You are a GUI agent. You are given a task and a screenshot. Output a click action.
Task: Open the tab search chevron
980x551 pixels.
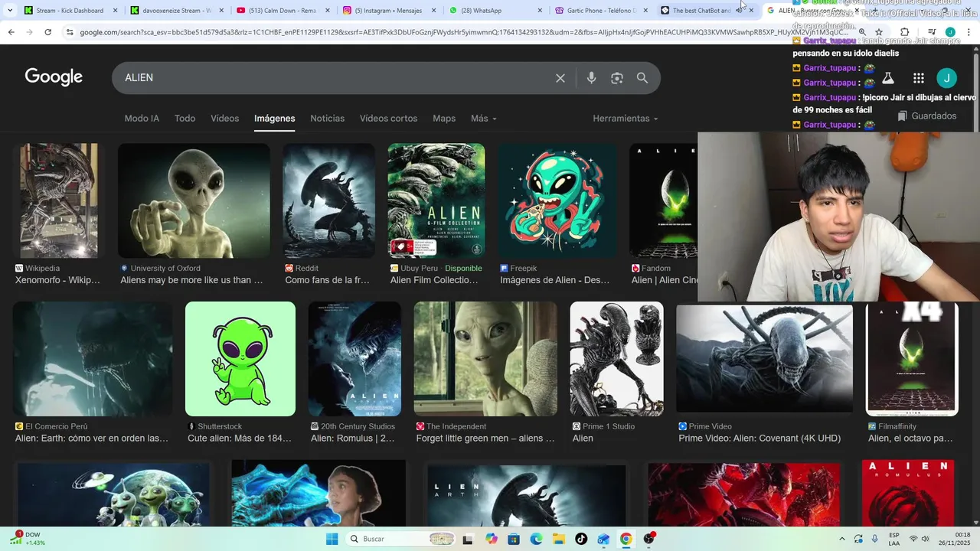pos(10,11)
